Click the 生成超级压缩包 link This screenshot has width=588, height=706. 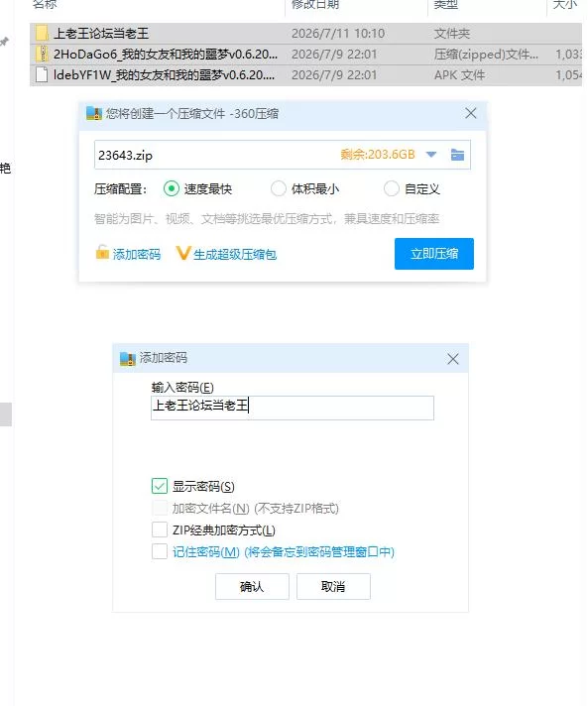pos(235,255)
